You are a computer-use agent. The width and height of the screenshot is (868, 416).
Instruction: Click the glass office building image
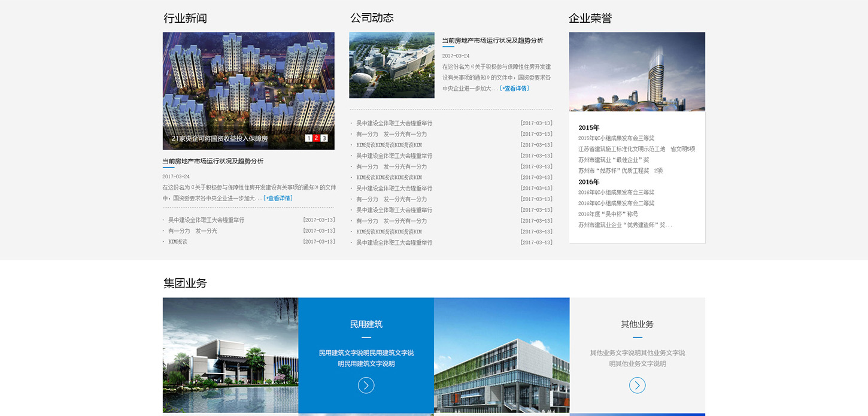(502, 355)
